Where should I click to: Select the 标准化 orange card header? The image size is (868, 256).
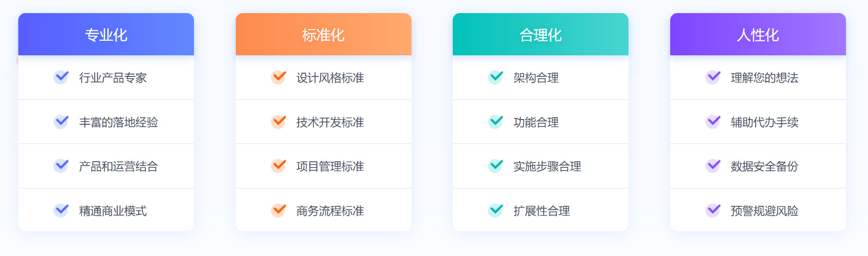323,34
